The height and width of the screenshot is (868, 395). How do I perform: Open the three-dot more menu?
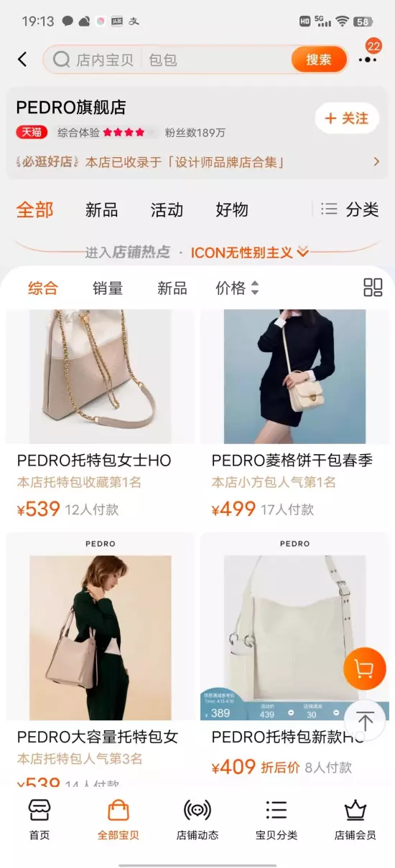pyautogui.click(x=368, y=60)
